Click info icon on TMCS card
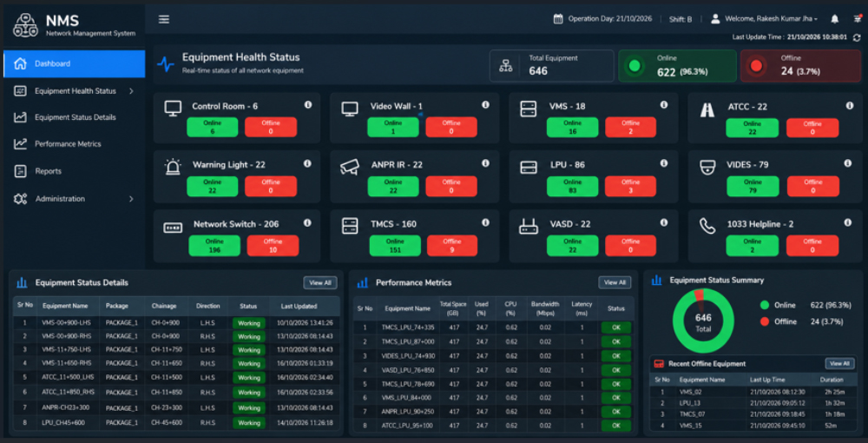This screenshot has width=868, height=443. coord(485,222)
